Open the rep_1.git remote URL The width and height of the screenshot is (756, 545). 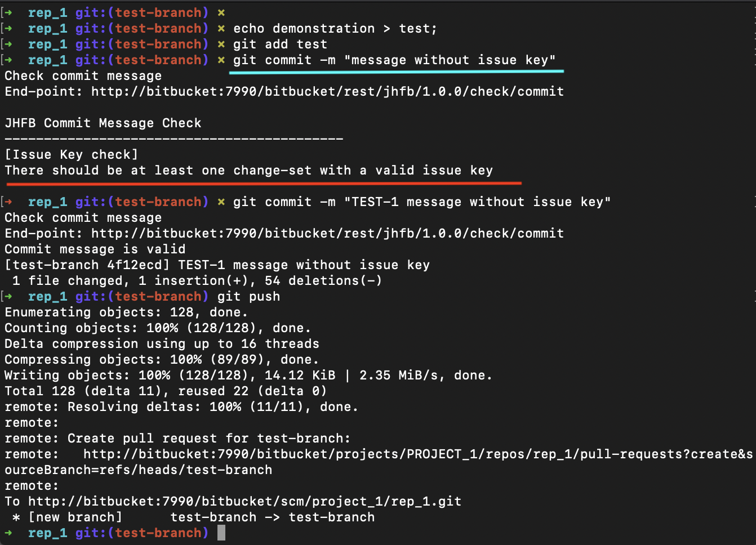244,501
